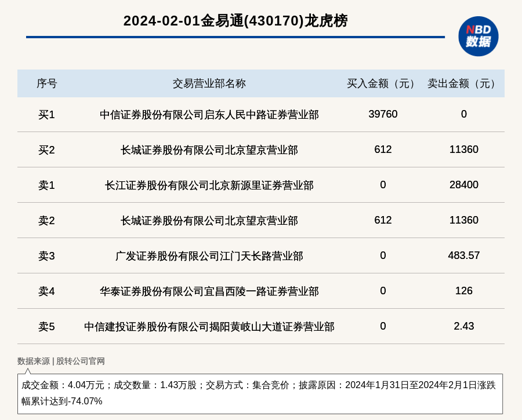The image size is (522, 420).
Task: Select sell amount 483.57
Action: (x=464, y=255)
